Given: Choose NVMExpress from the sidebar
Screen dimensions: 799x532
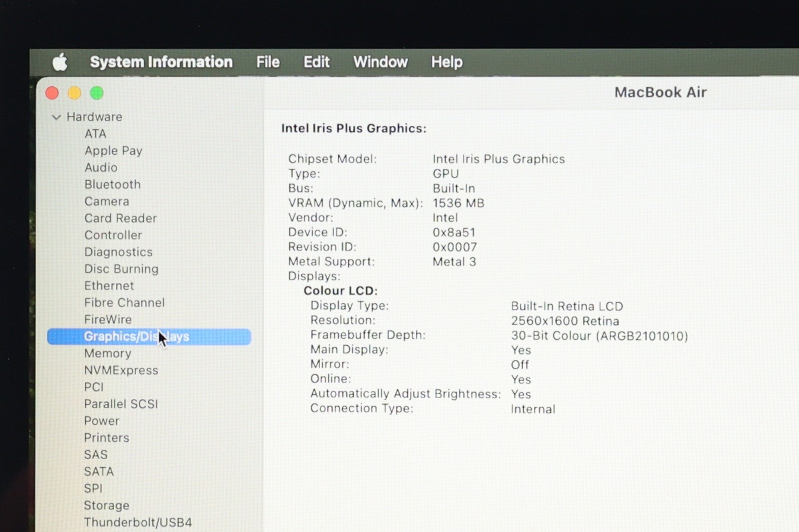Looking at the screenshot, I should [121, 370].
